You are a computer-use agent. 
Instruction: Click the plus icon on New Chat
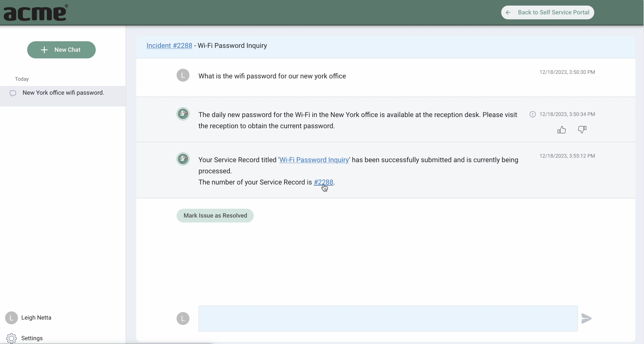point(44,50)
